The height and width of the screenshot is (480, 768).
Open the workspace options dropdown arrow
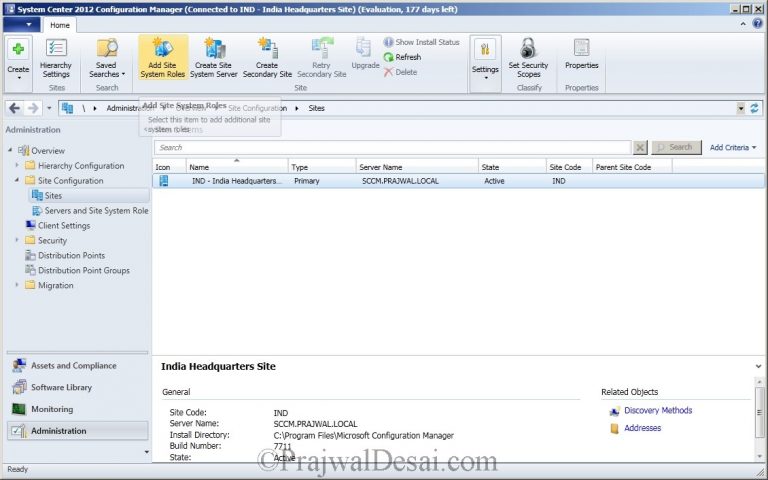tap(146, 452)
